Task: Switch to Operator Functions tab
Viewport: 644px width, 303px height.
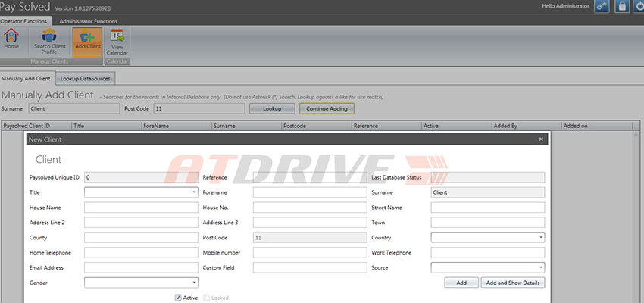Action: click(x=26, y=21)
